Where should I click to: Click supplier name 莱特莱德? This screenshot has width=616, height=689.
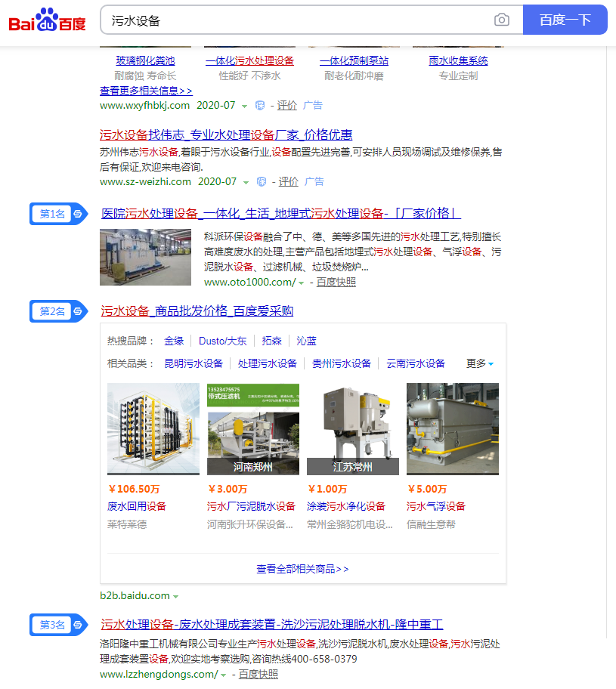tap(127, 524)
